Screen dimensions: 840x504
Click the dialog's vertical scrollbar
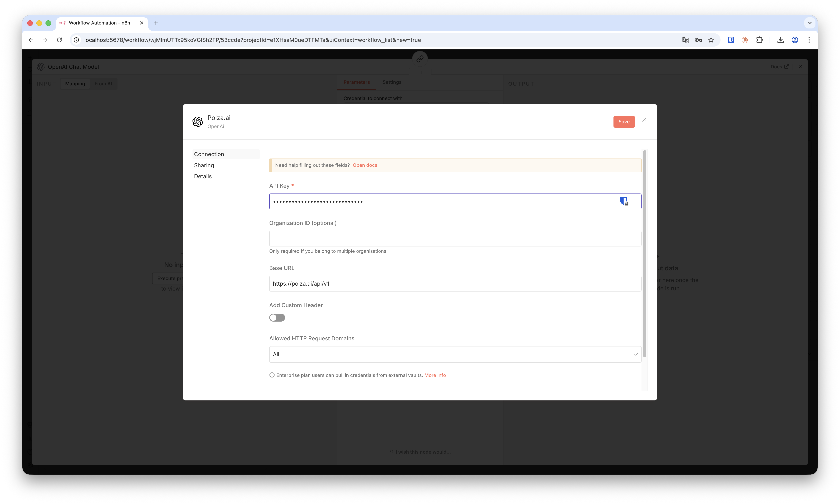click(x=645, y=253)
